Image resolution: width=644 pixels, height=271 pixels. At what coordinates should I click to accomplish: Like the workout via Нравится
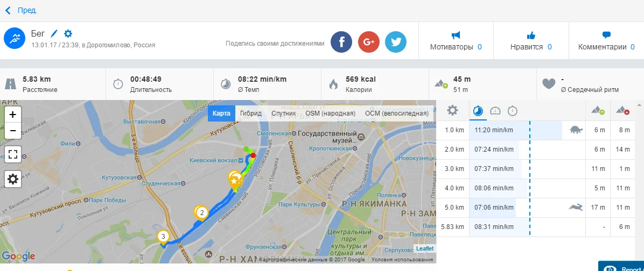click(x=531, y=41)
